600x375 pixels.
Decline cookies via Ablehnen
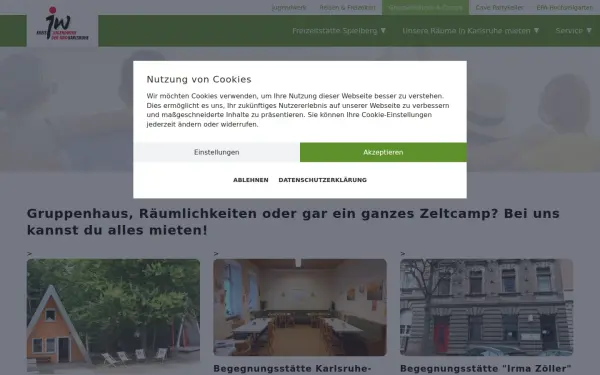pyautogui.click(x=251, y=180)
